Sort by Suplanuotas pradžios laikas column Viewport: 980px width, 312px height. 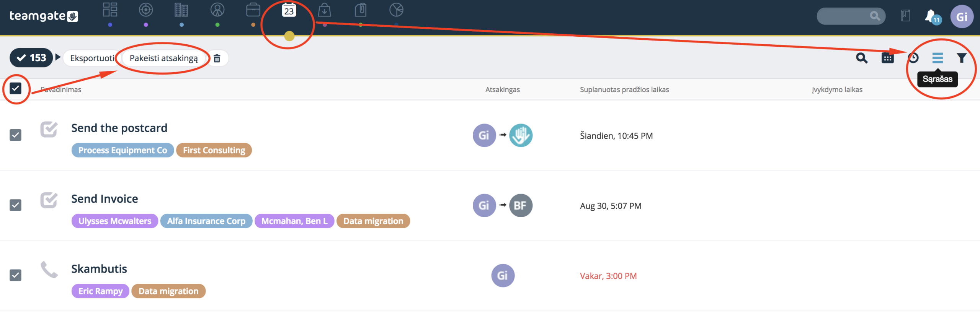pyautogui.click(x=624, y=89)
